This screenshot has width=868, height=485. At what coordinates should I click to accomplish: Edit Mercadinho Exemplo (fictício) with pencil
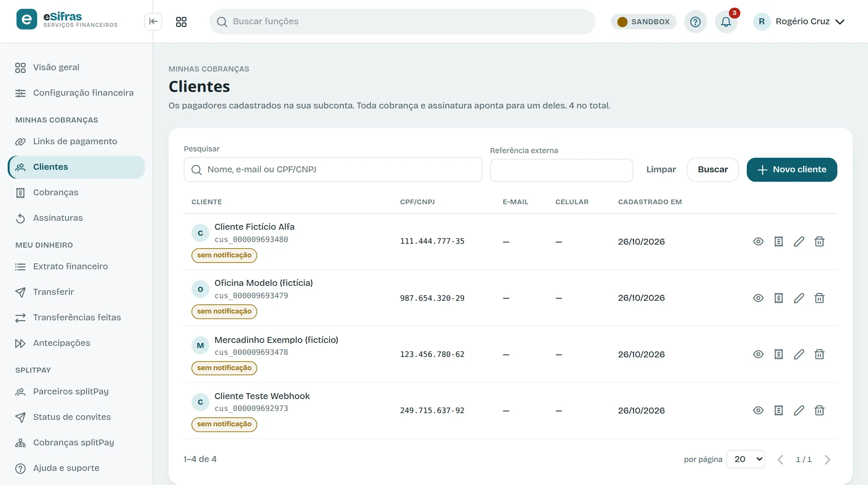(x=799, y=354)
